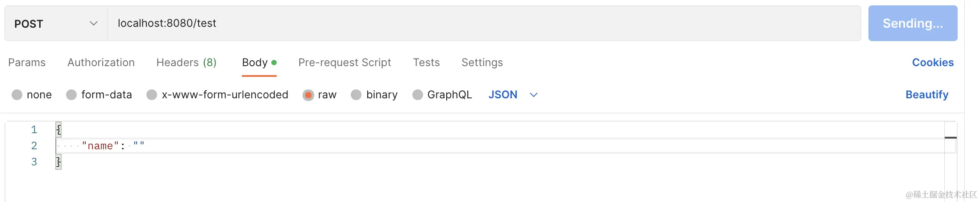Open the Authorization tab
Image resolution: width=980 pixels, height=202 pixels.
101,63
